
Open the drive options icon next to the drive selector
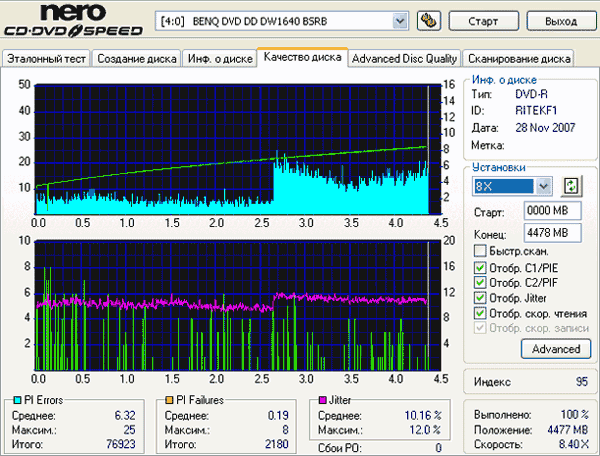(x=429, y=21)
